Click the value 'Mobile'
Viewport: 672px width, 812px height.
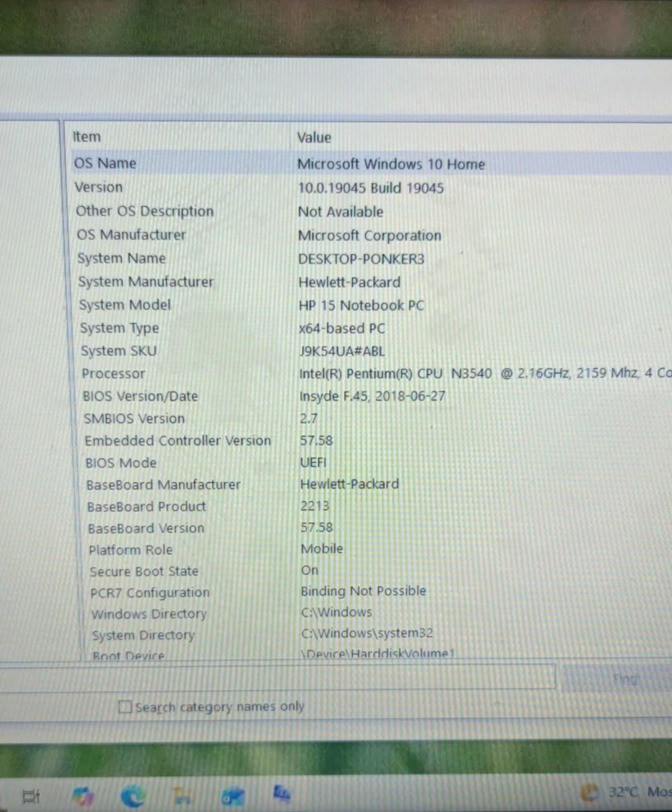(x=322, y=549)
